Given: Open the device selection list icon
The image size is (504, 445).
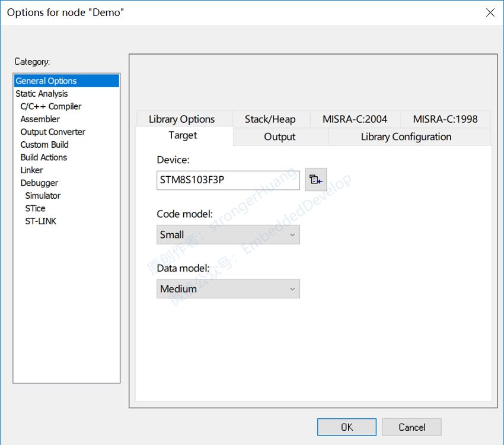Looking at the screenshot, I should point(315,179).
